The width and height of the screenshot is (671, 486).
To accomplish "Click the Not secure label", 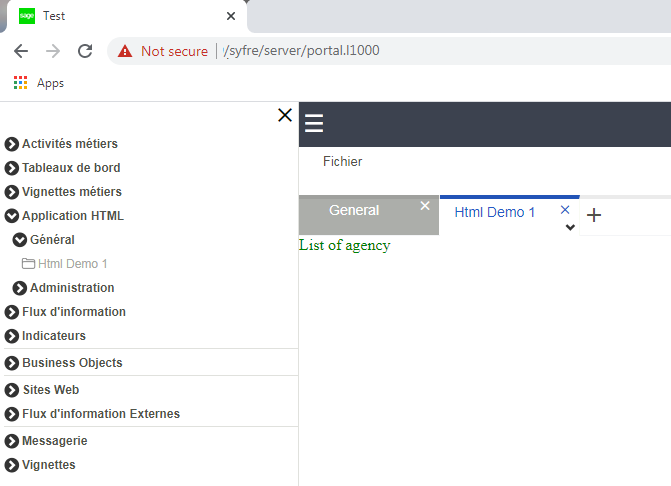I will tap(175, 51).
